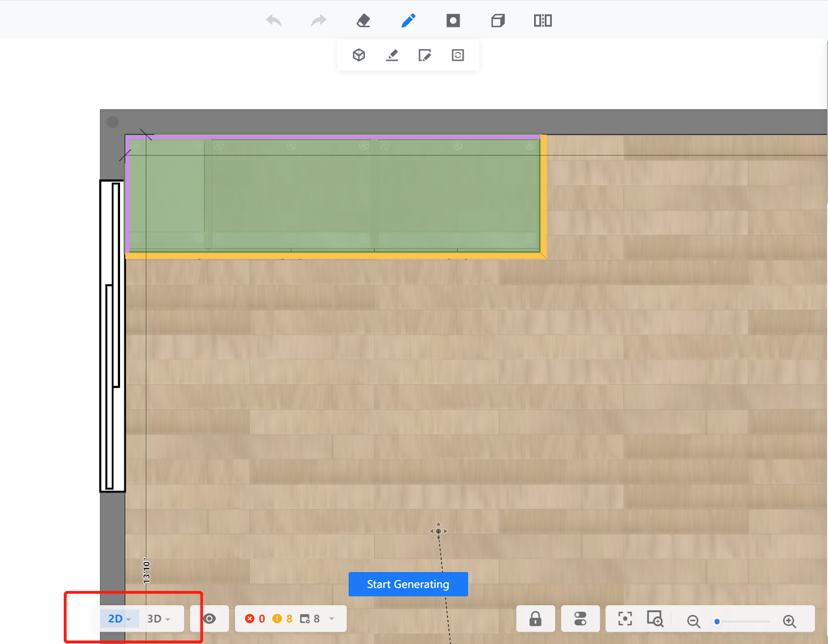This screenshot has width=828, height=644.
Task: Click the refresh square icon in sub-toolbar
Action: (457, 55)
